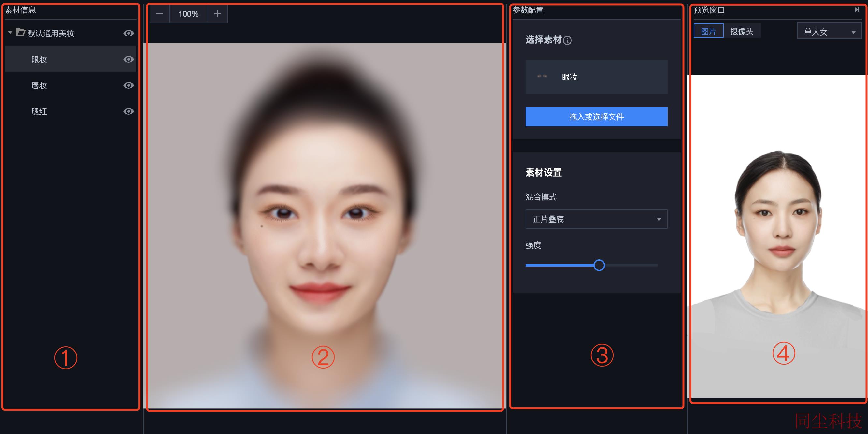Viewport: 868px width, 434px height.
Task: Hide the 唇妆 layer
Action: tap(128, 85)
